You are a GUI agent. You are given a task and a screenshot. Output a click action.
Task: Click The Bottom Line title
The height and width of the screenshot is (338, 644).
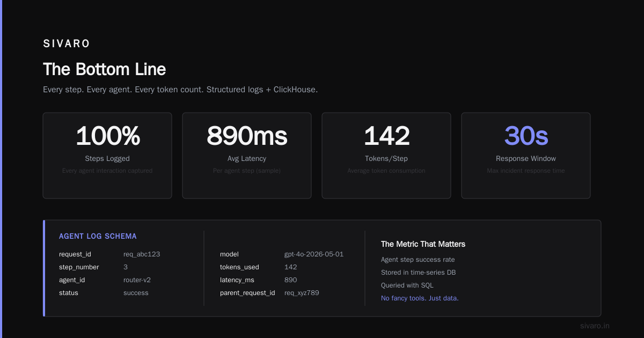point(105,69)
